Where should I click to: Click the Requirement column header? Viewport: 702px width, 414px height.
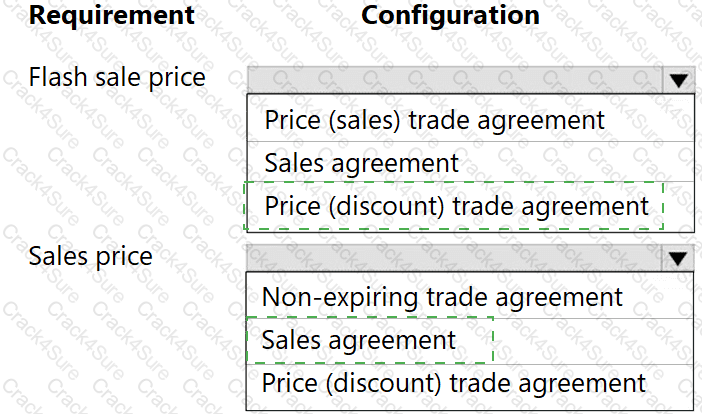click(x=111, y=15)
